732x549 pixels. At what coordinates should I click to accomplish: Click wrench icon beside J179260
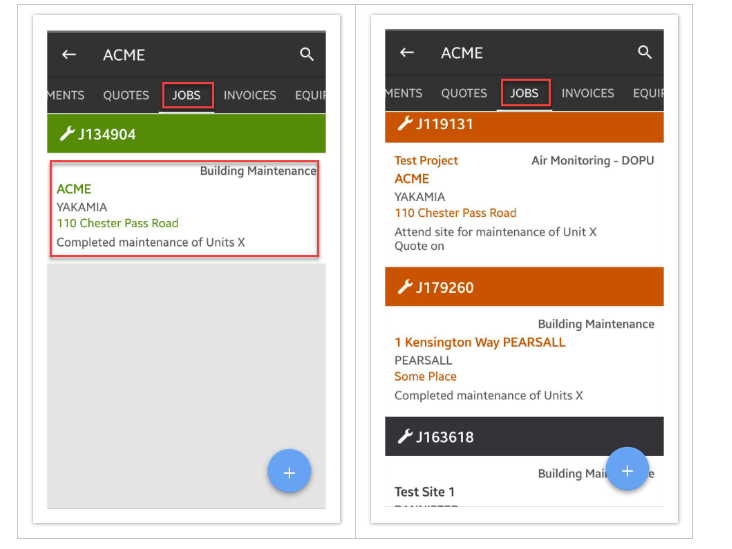405,288
